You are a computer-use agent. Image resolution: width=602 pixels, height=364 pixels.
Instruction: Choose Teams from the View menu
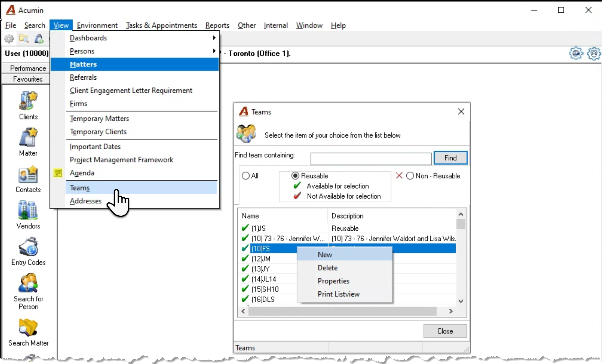pyautogui.click(x=141, y=188)
